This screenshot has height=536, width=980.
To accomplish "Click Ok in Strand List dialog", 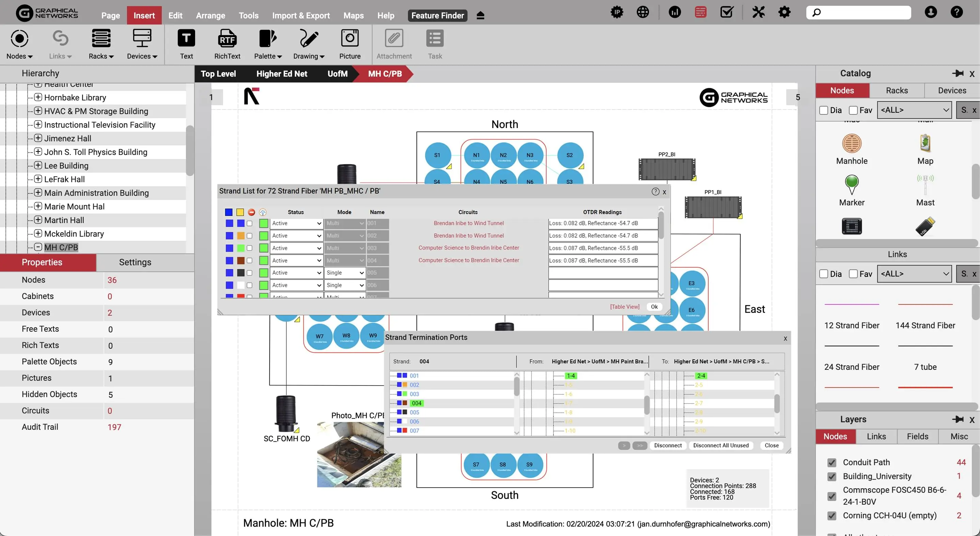I will pyautogui.click(x=654, y=306).
